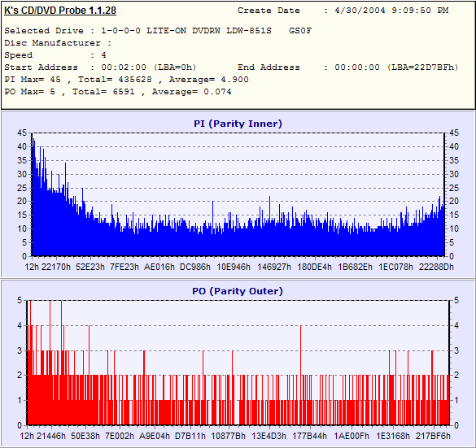Click the Speed value 4
The height and width of the screenshot is (448, 476).
pyautogui.click(x=103, y=55)
